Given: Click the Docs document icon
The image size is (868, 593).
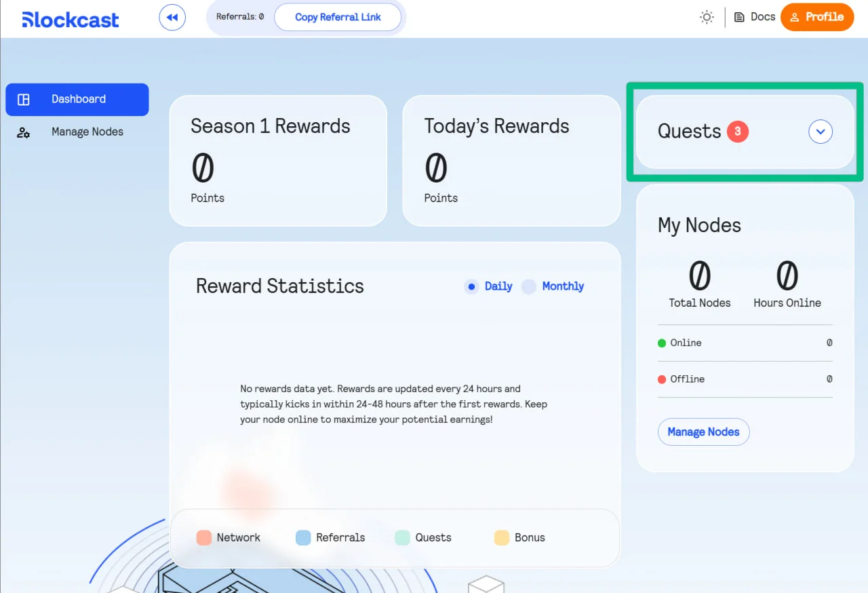Looking at the screenshot, I should 739,18.
